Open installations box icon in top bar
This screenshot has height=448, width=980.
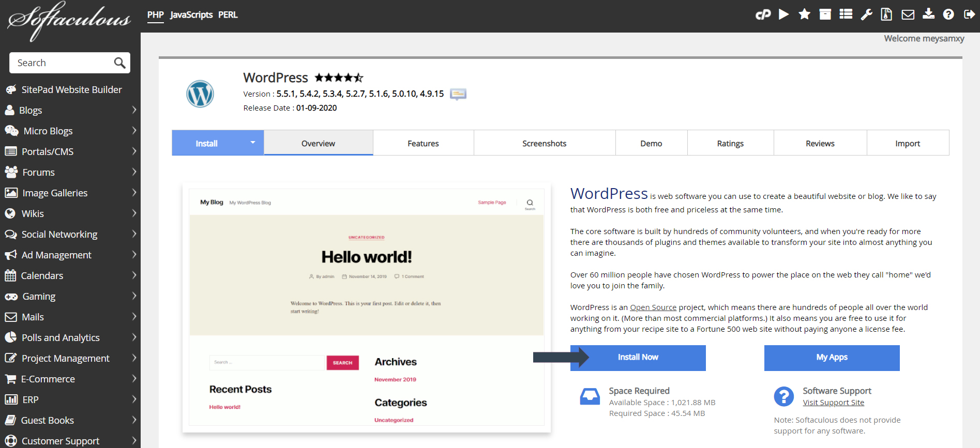tap(825, 14)
